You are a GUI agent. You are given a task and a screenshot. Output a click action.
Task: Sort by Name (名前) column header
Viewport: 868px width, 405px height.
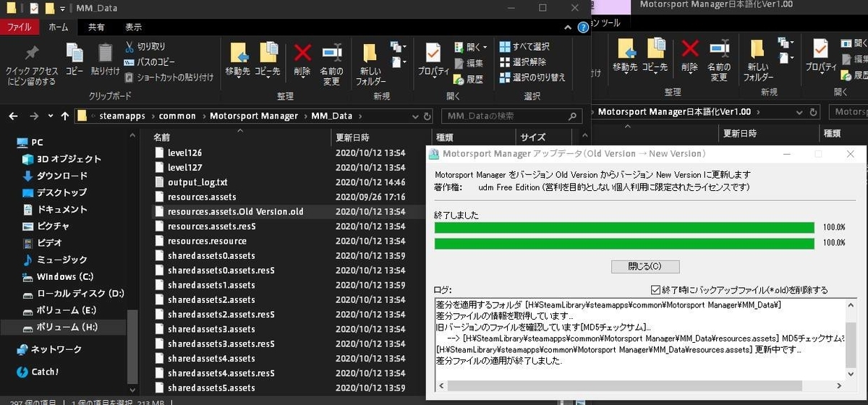click(162, 137)
